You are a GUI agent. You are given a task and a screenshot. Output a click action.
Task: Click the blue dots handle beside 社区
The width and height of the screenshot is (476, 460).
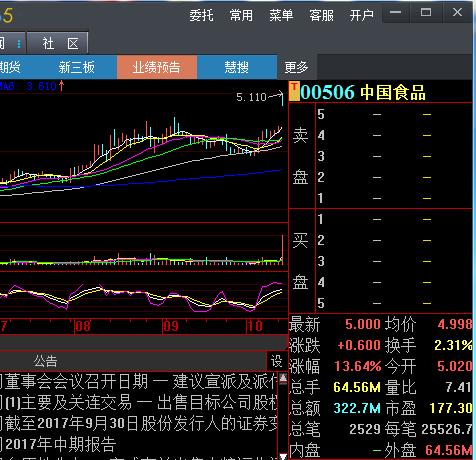[19, 44]
